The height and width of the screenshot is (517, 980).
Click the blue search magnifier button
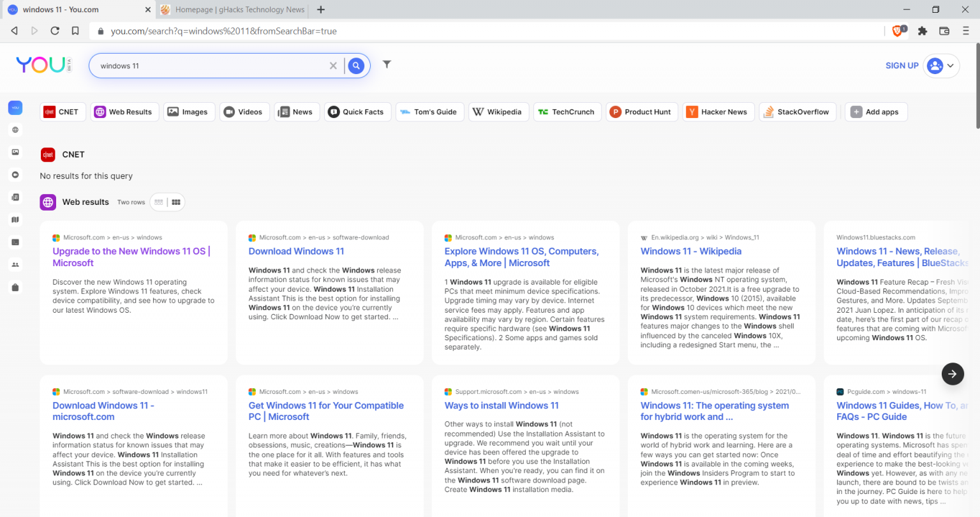(356, 66)
